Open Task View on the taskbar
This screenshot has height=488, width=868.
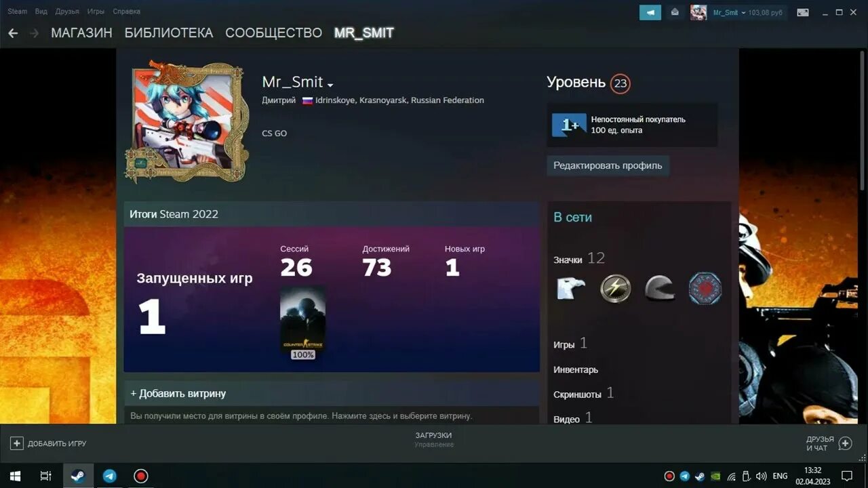(x=46, y=476)
